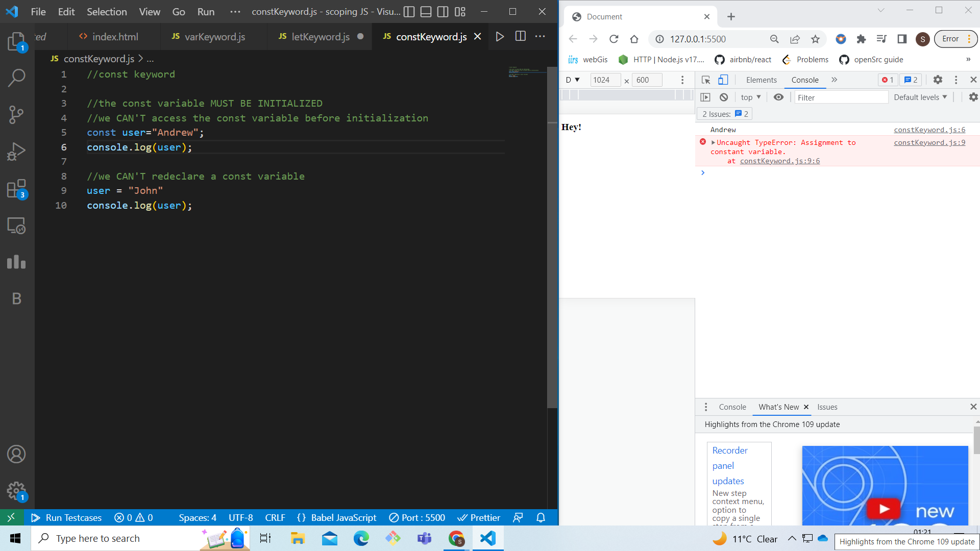
Task: Open the Selection menu
Action: (x=107, y=12)
